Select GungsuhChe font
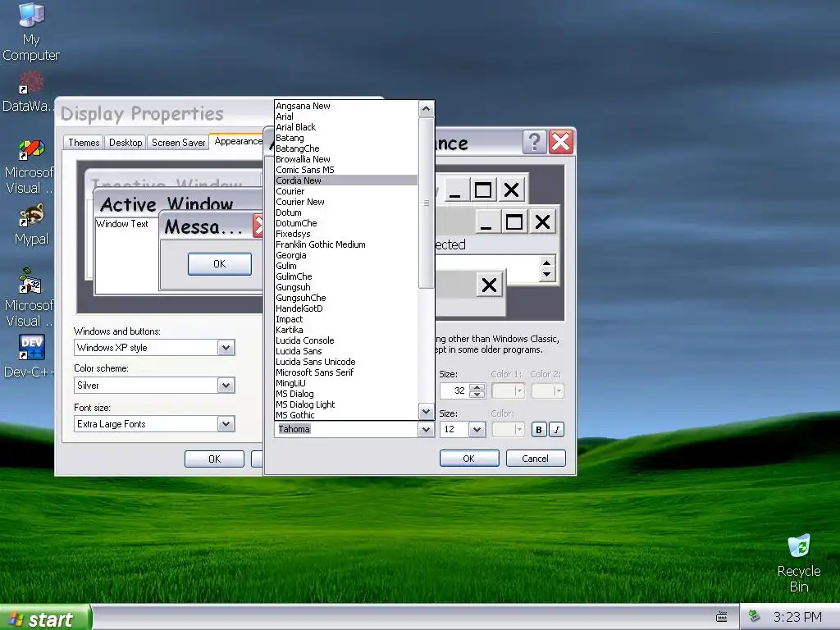Screen dimensions: 840x630 [346, 298]
